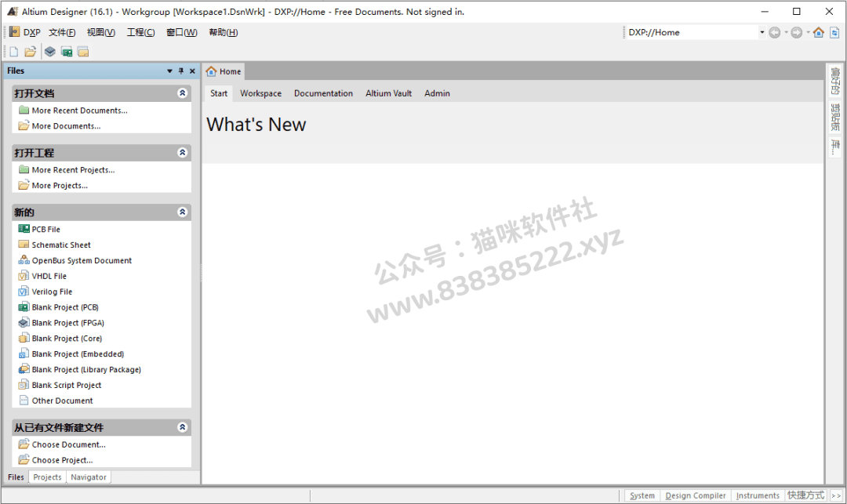Image resolution: width=847 pixels, height=504 pixels.
Task: Open the Files panel options dropdown
Action: (169, 71)
